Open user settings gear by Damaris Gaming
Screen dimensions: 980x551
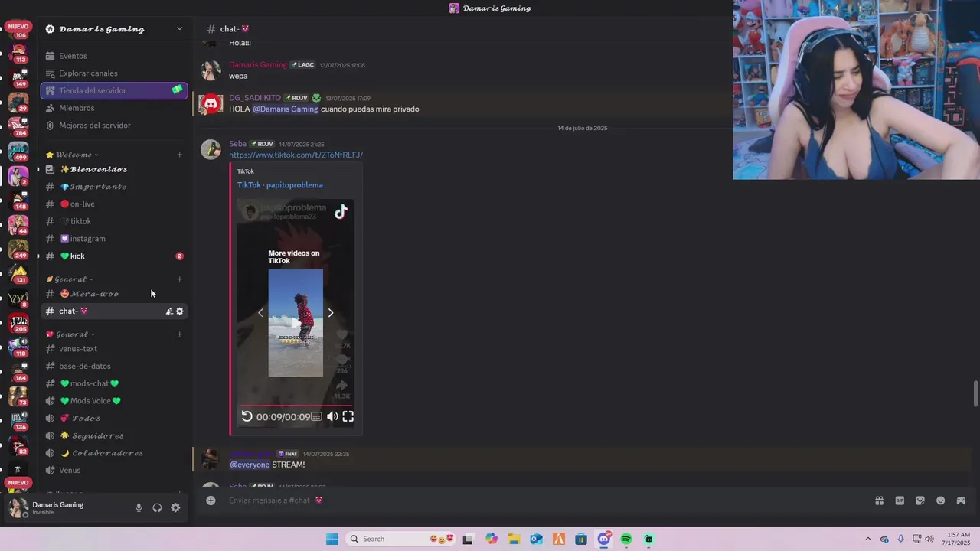[x=175, y=507]
